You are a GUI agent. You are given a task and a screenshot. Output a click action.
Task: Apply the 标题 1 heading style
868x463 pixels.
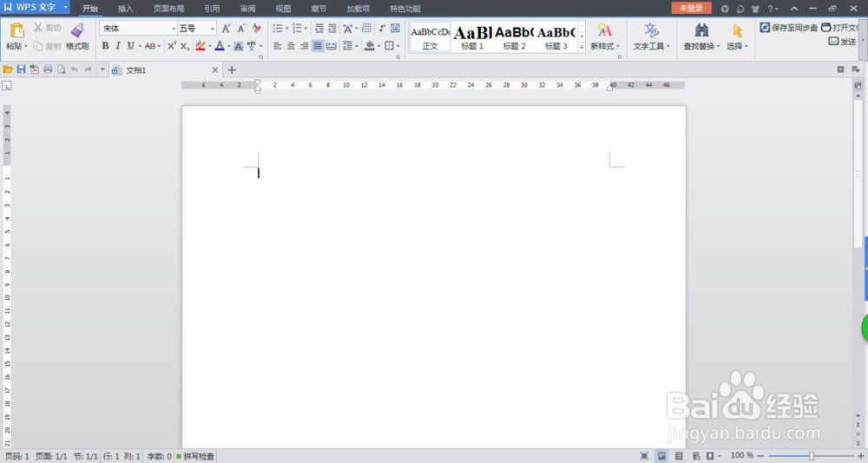(x=472, y=37)
